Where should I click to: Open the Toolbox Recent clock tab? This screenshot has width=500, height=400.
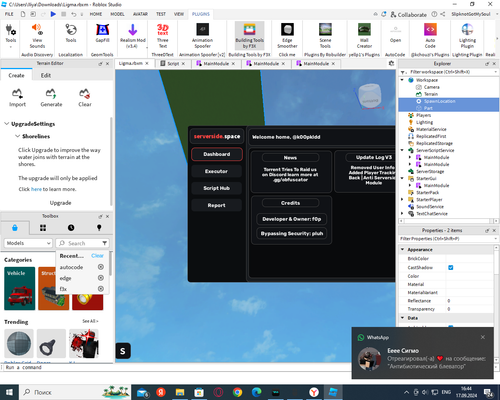tap(71, 228)
